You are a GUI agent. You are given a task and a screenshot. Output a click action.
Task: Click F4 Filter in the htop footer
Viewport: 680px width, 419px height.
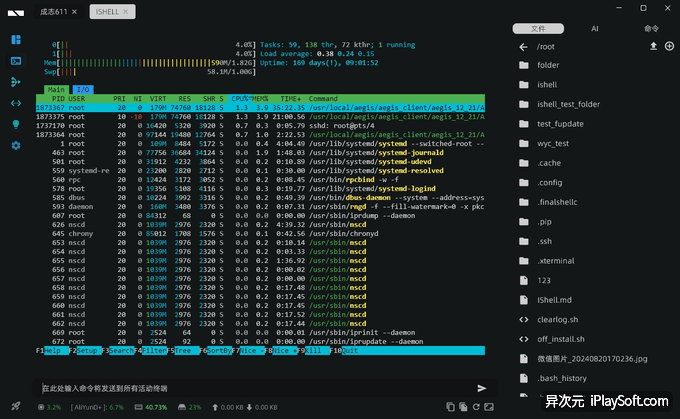150,350
